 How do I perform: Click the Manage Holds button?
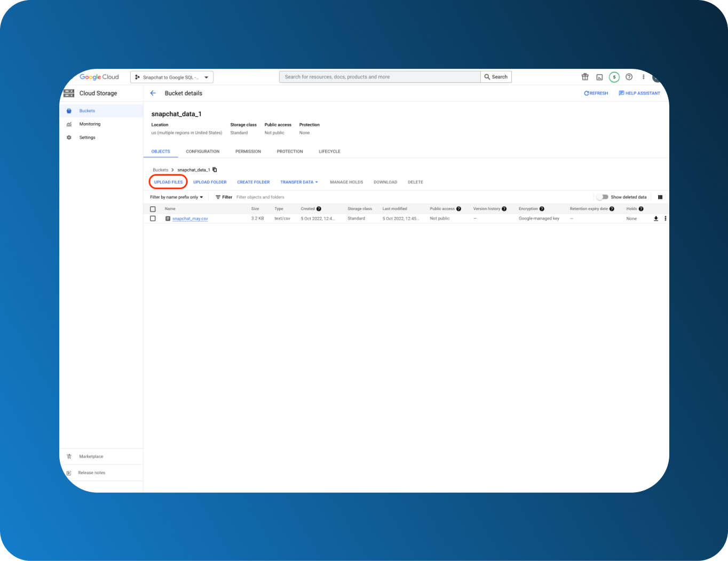[x=346, y=182]
